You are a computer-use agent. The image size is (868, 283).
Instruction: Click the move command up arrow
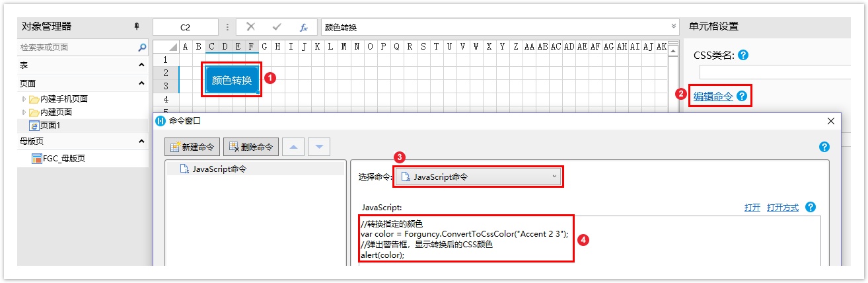(293, 147)
